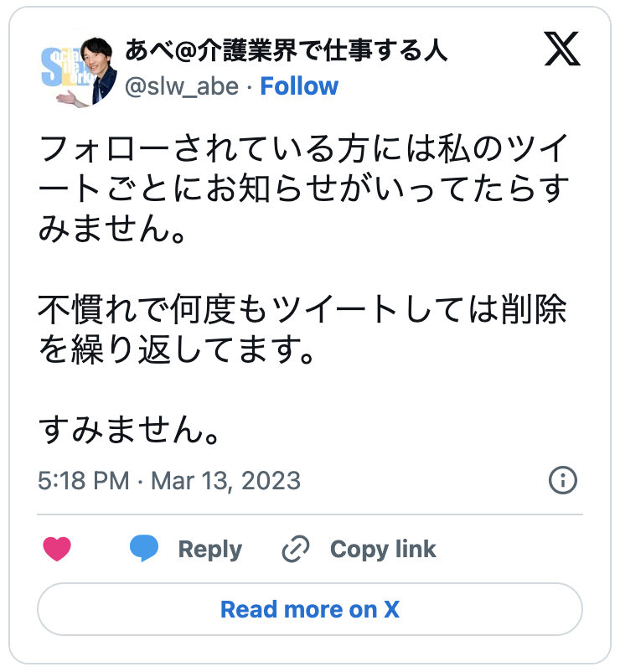
Task: Click the final line すみません。
Action: [x=131, y=432]
